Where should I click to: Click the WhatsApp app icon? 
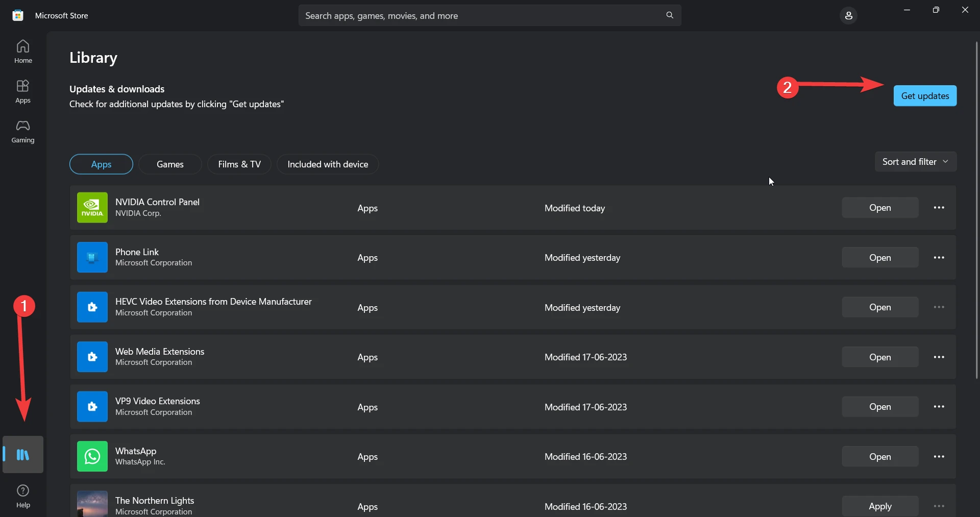tap(92, 456)
